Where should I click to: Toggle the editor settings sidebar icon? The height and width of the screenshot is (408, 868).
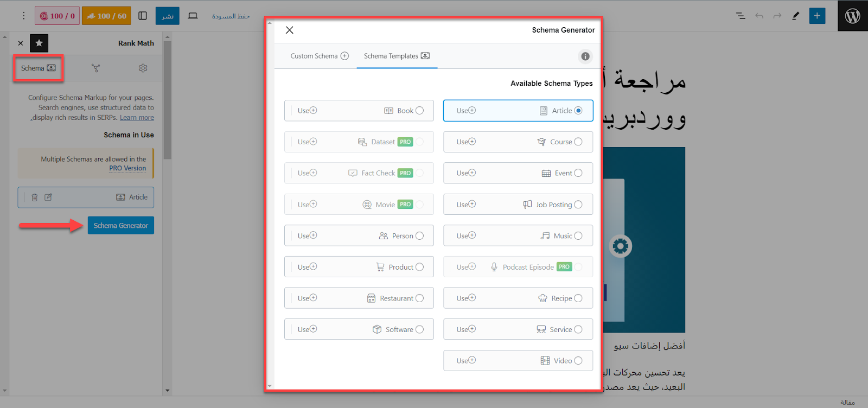click(143, 16)
